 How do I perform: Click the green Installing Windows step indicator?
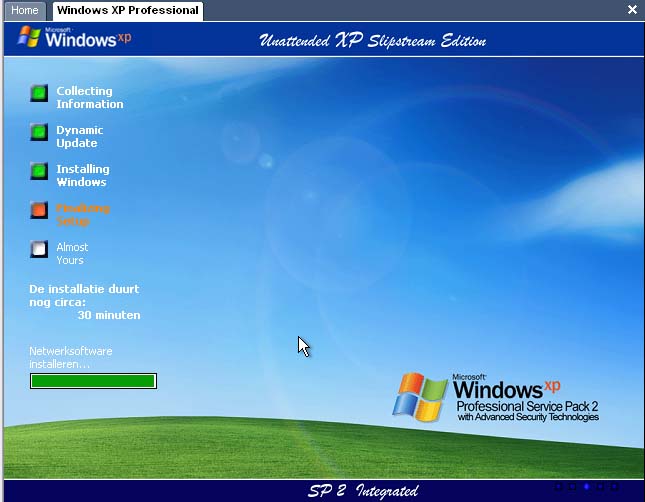pos(39,171)
